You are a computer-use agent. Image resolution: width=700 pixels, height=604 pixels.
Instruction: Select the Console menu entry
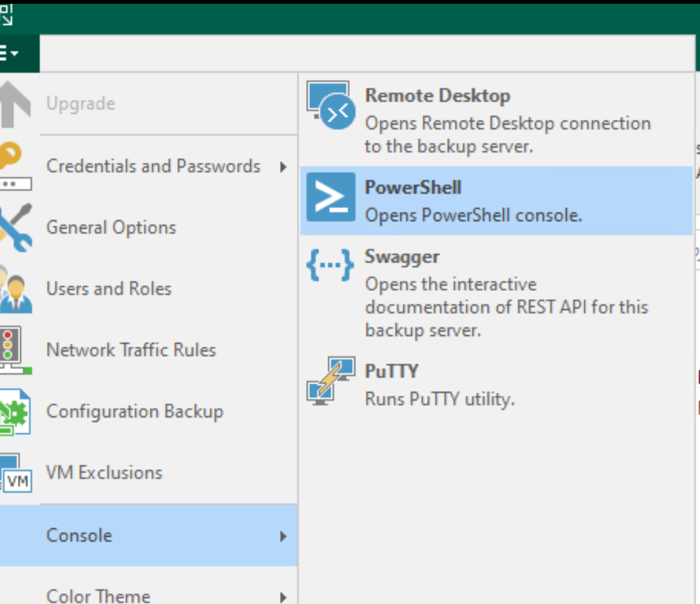coord(149,535)
